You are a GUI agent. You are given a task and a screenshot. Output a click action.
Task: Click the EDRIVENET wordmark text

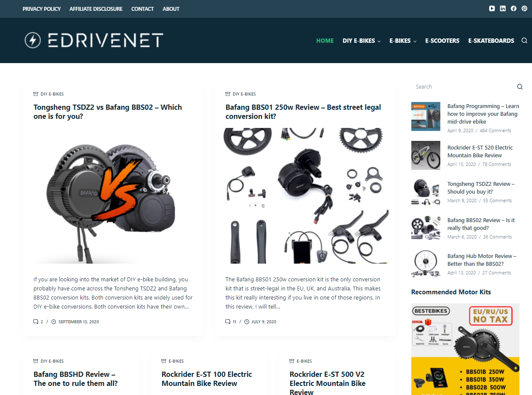105,41
